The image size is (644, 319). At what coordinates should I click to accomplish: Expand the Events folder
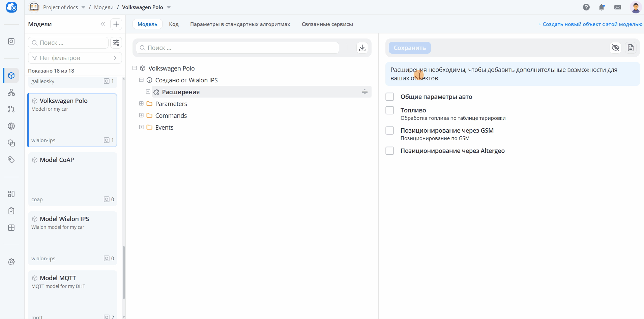click(x=141, y=127)
